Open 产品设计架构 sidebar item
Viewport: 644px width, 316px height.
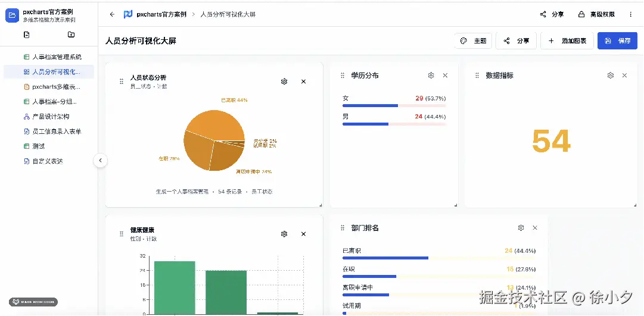46,117
